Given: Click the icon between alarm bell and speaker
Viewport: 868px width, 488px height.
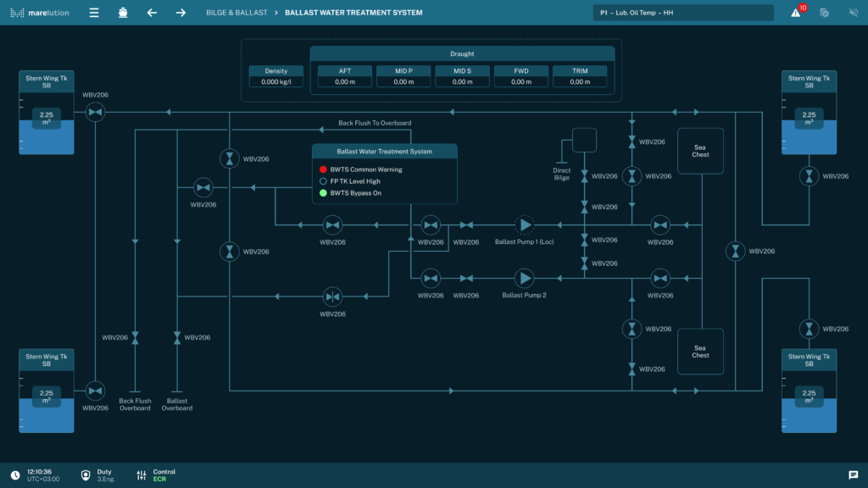Looking at the screenshot, I should click(824, 13).
